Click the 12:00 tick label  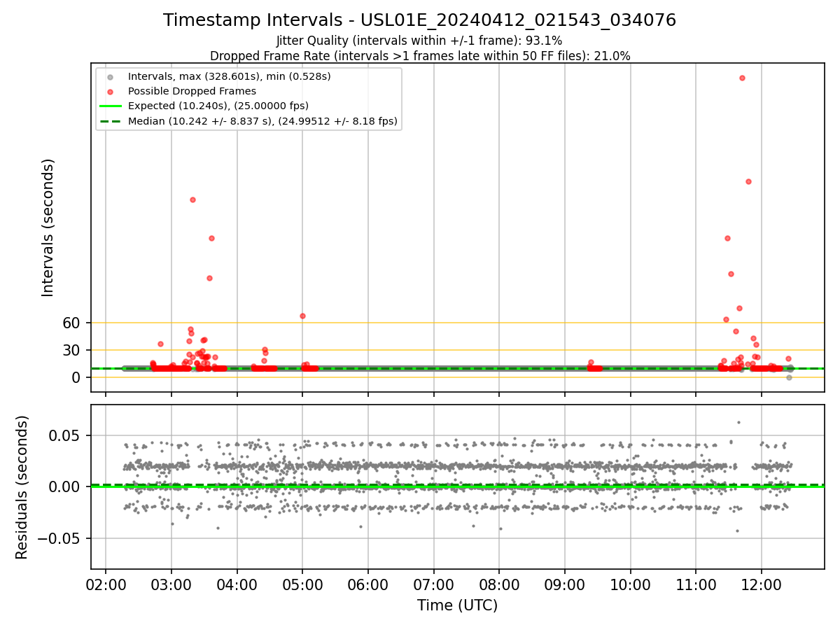(762, 584)
